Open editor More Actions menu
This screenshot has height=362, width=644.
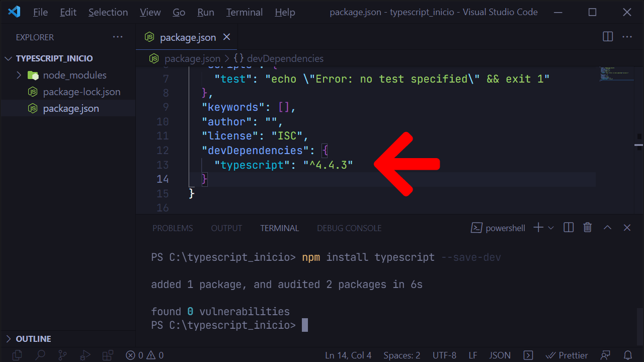(627, 37)
